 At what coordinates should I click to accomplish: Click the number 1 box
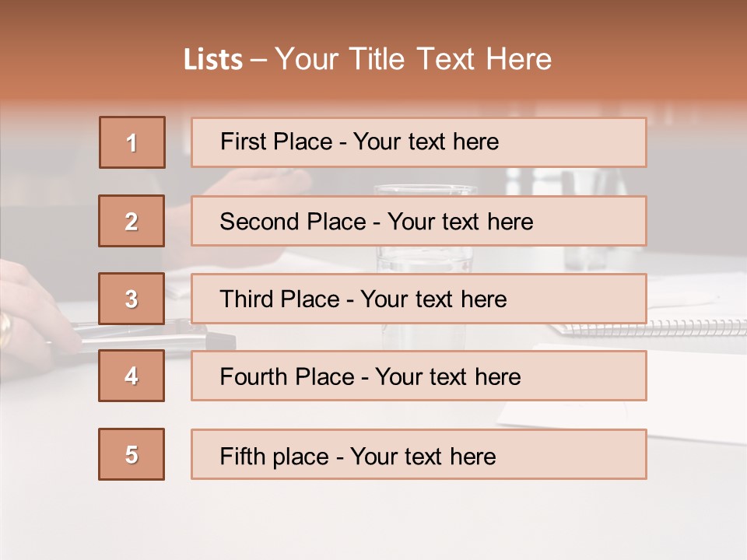[132, 142]
